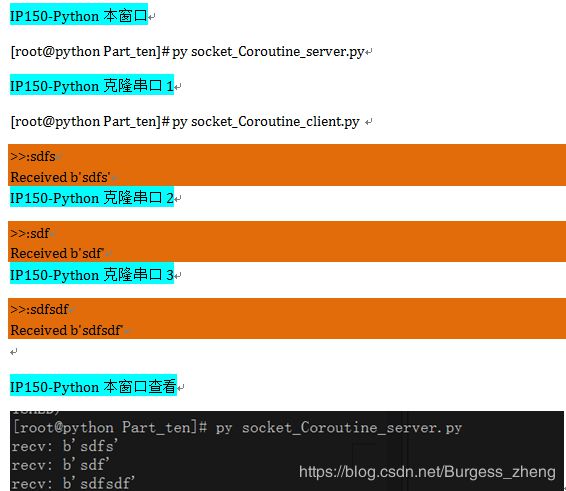Click the line '>>:sdfs'
This screenshot has width=566, height=491.
[x=33, y=156]
